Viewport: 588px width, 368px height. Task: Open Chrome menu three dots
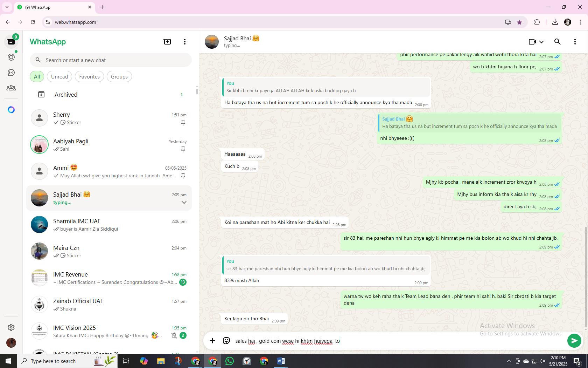[x=580, y=22]
